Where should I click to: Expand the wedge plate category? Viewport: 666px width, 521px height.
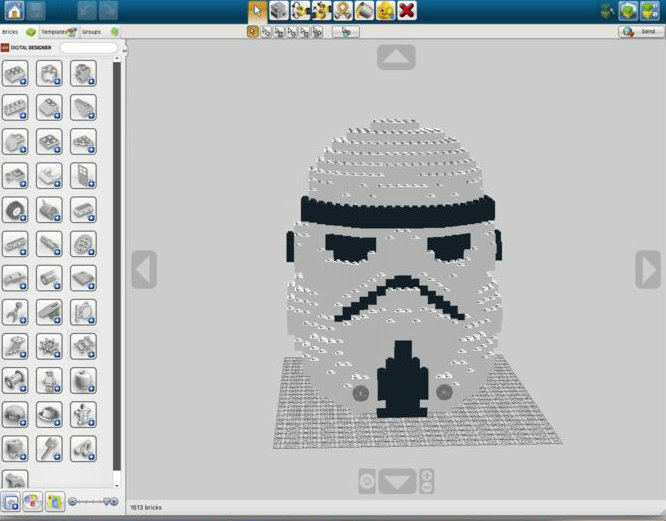[x=83, y=141]
